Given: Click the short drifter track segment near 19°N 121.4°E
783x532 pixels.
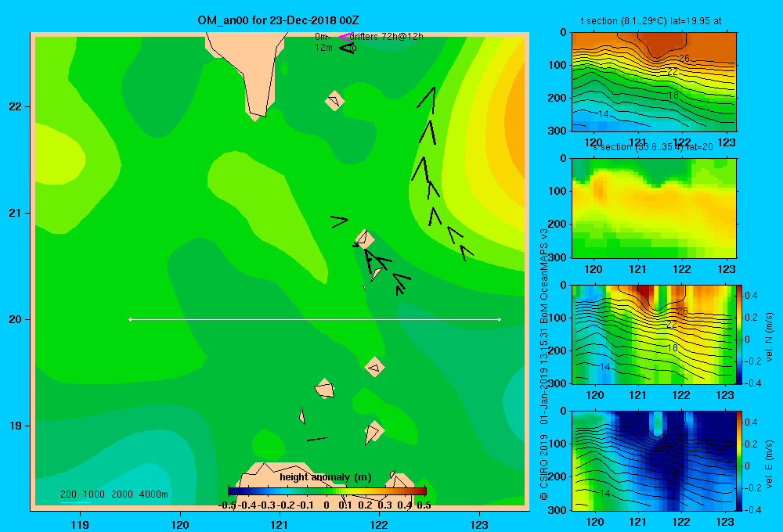Looking at the screenshot, I should (x=318, y=439).
